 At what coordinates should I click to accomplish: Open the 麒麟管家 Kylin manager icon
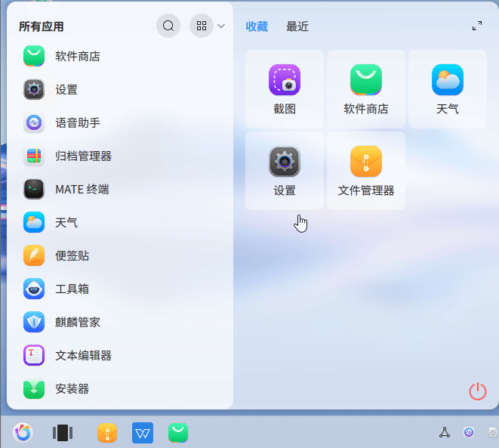(34, 322)
